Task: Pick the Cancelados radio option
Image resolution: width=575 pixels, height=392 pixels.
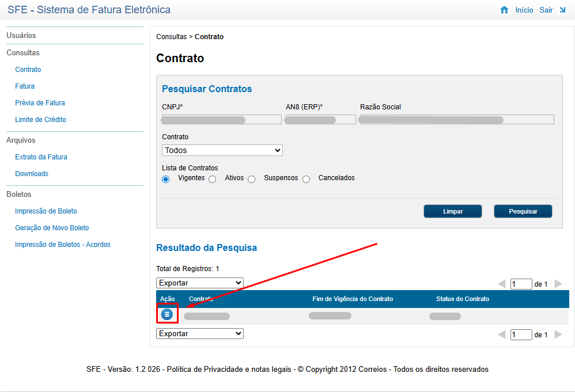Action: point(307,179)
